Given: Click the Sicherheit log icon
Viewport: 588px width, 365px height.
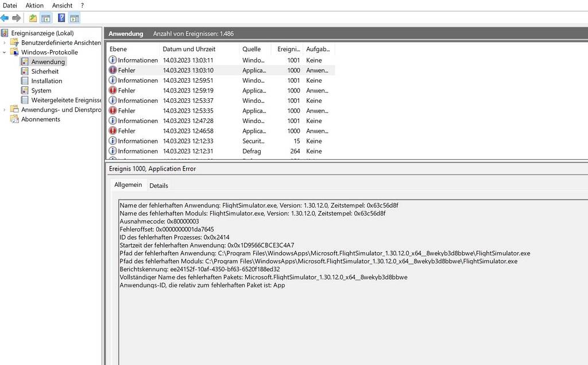Looking at the screenshot, I should 25,71.
